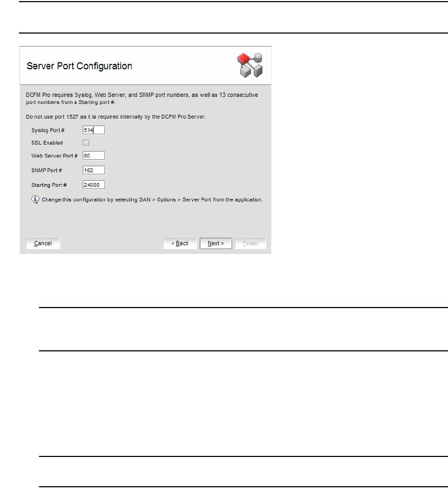Select the Web Server Port # field
Viewport: 448px width, 490px height.
pyautogui.click(x=94, y=155)
